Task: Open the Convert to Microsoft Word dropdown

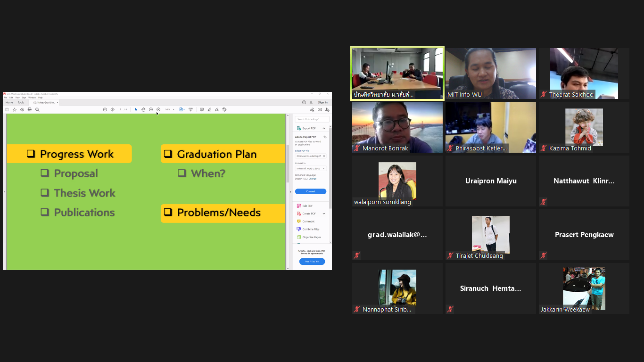Action: [311, 168]
